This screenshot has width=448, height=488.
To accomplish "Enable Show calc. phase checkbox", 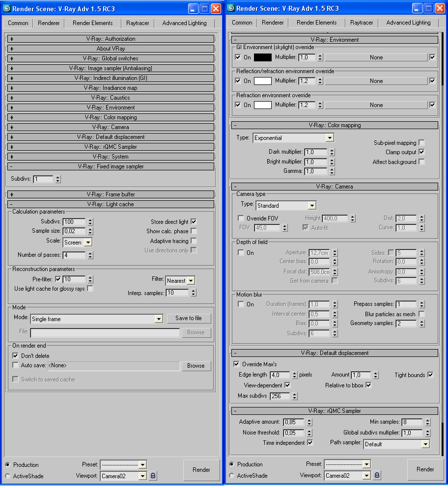I will click(194, 231).
